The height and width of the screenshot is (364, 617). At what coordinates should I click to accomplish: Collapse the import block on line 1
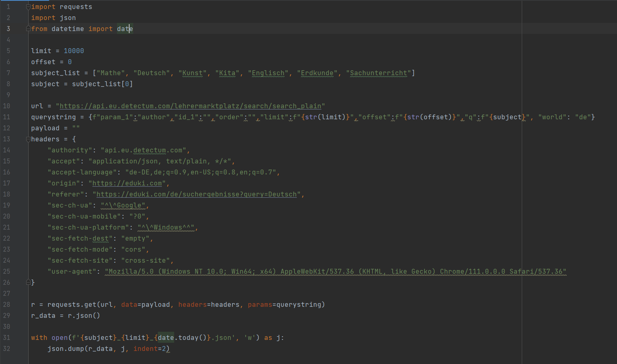27,6
